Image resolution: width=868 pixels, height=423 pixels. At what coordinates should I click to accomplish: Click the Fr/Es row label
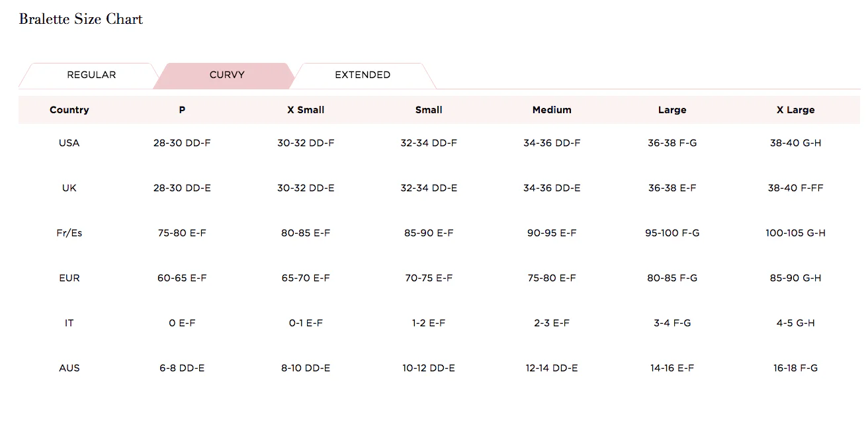coord(69,233)
